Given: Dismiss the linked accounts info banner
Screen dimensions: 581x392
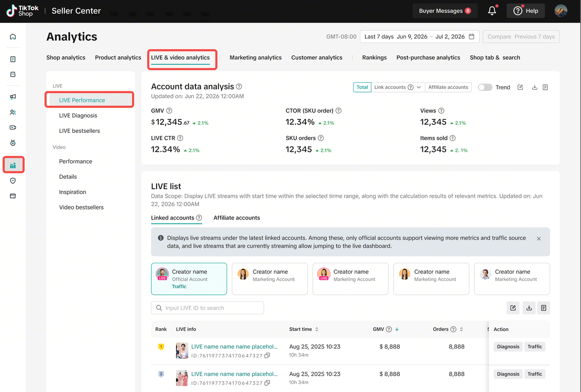Looking at the screenshot, I should [x=539, y=239].
